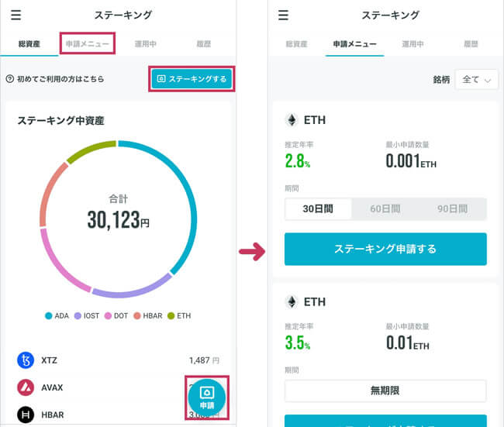This screenshot has height=427, width=504.
Task: Click the ステーキングする button
Action: pos(192,79)
